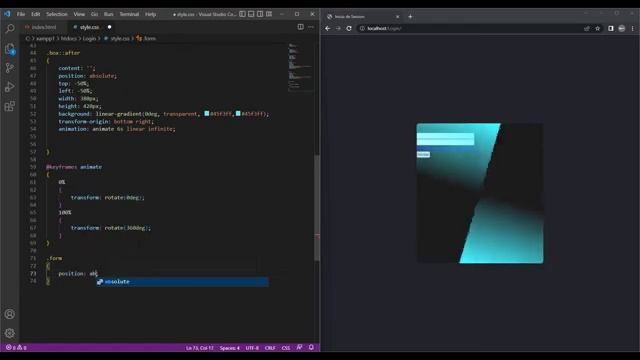640x360 pixels.
Task: Click the first input field in the login box
Action: pyautogui.click(x=445, y=136)
